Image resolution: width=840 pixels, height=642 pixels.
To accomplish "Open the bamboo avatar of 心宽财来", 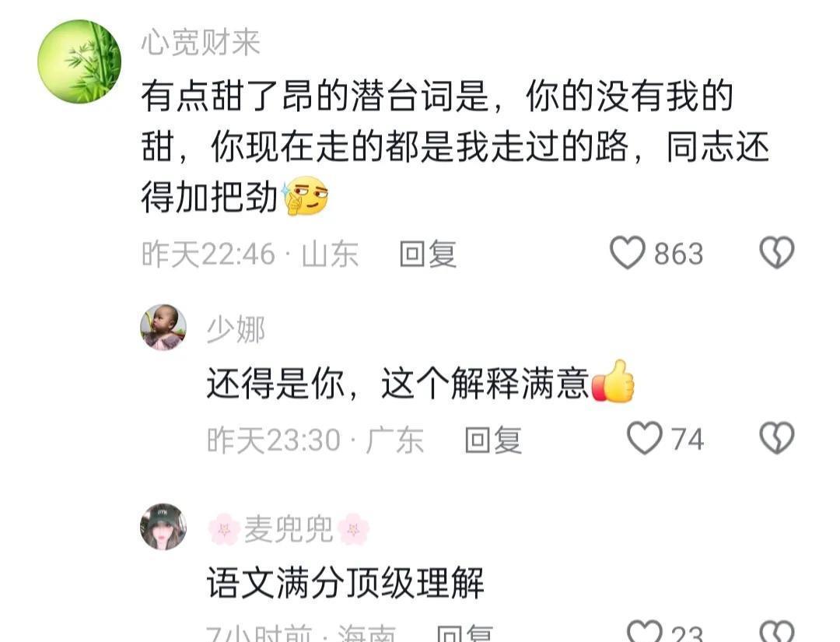I will tap(79, 61).
